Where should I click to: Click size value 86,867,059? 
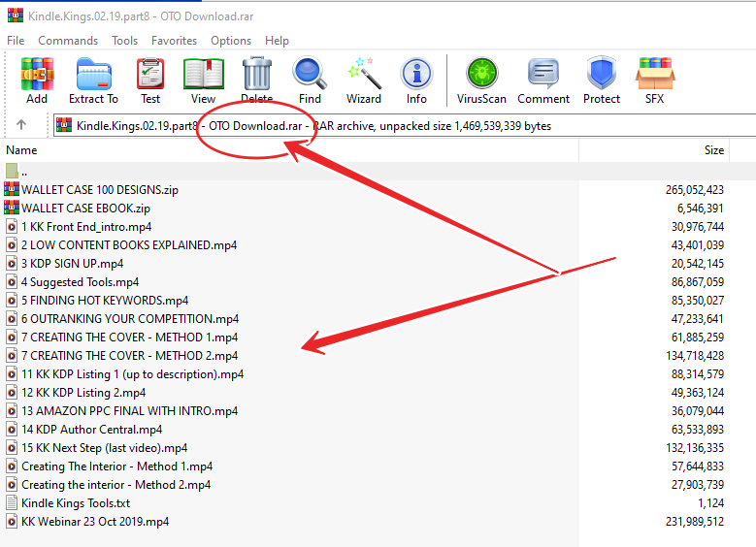pos(698,282)
